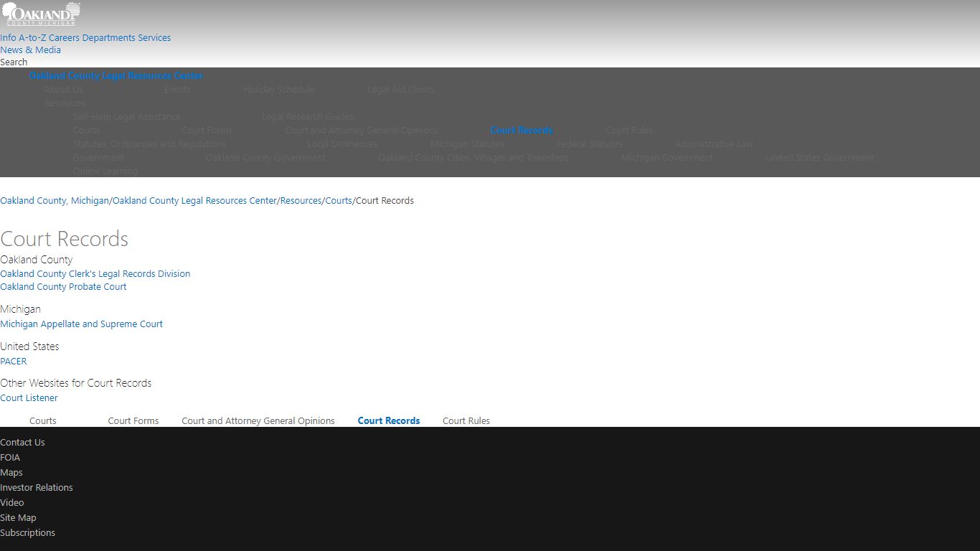Open Oakland County Clerk's Legal Records Division
The image size is (980, 551).
(x=95, y=274)
